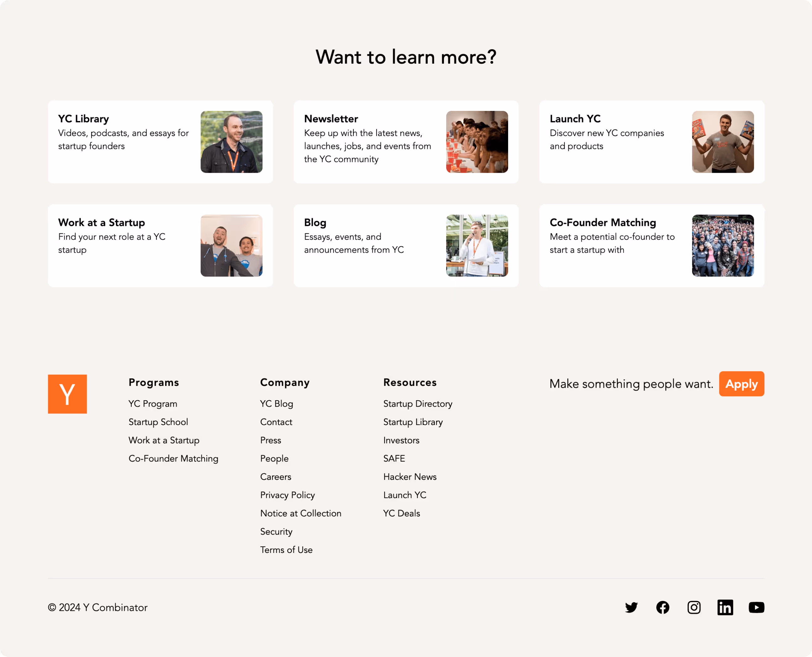Open the SAFE link
This screenshot has width=812, height=657.
394,458
